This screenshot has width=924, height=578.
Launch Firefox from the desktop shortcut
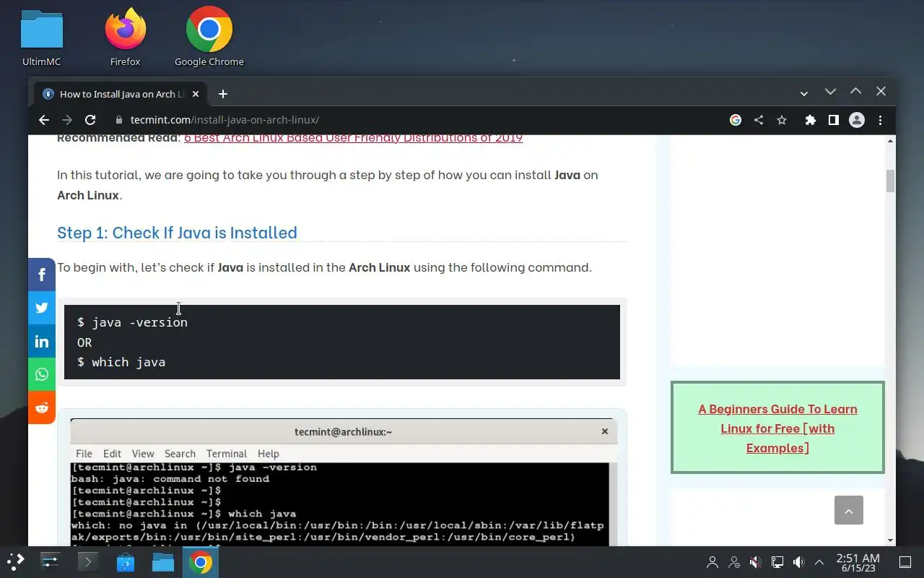pos(125,36)
